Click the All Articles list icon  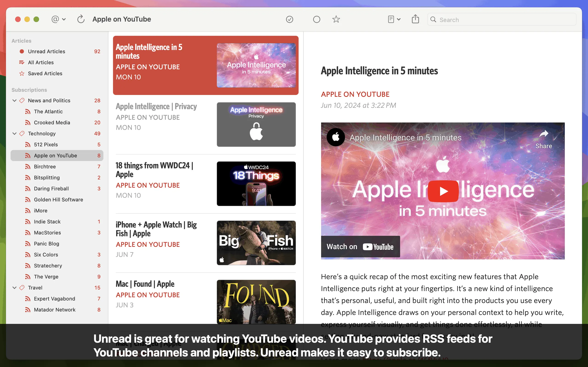click(x=22, y=62)
